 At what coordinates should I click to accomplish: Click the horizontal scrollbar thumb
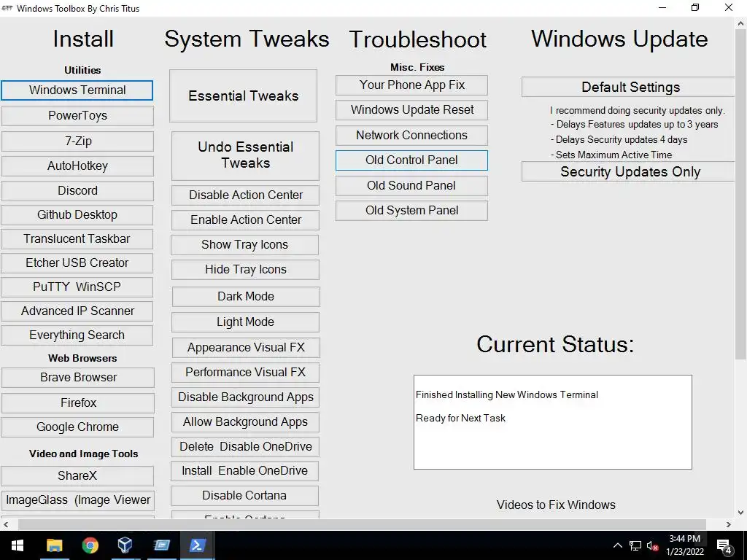pyautogui.click(x=362, y=524)
